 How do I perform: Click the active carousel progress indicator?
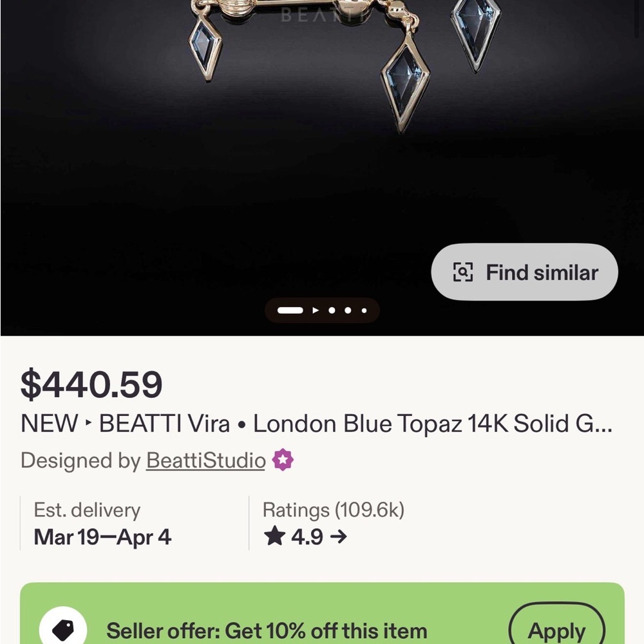point(291,310)
